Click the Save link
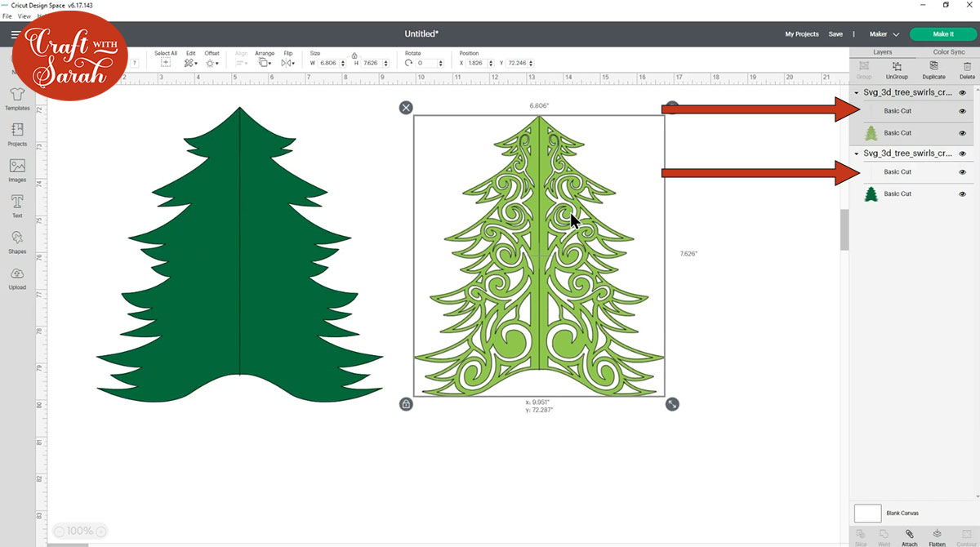The height and width of the screenshot is (547, 980). click(835, 34)
